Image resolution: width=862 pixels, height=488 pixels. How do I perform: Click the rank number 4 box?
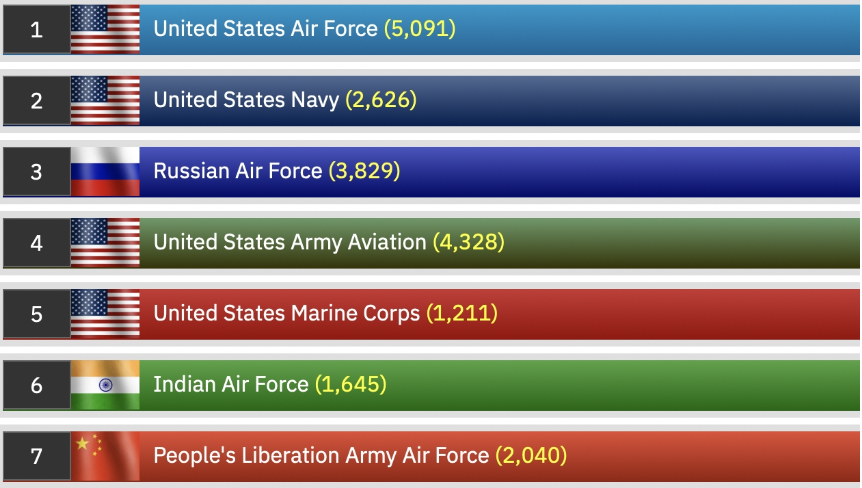(x=37, y=242)
